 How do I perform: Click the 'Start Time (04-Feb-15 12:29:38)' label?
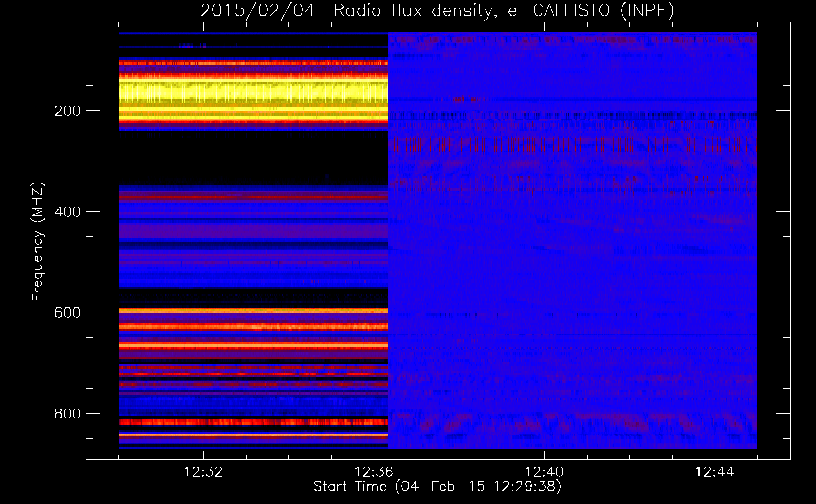click(437, 487)
